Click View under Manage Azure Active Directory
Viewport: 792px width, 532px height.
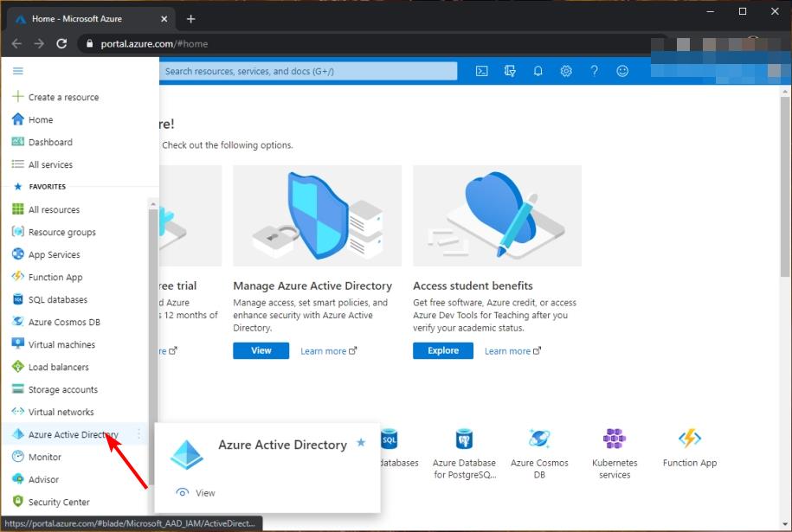pyautogui.click(x=261, y=350)
